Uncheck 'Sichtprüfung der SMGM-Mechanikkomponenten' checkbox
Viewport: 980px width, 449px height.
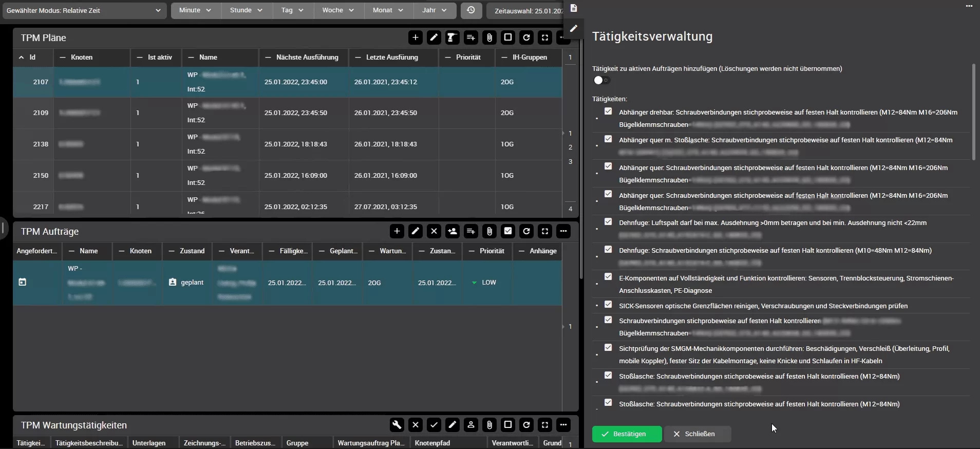coord(608,348)
